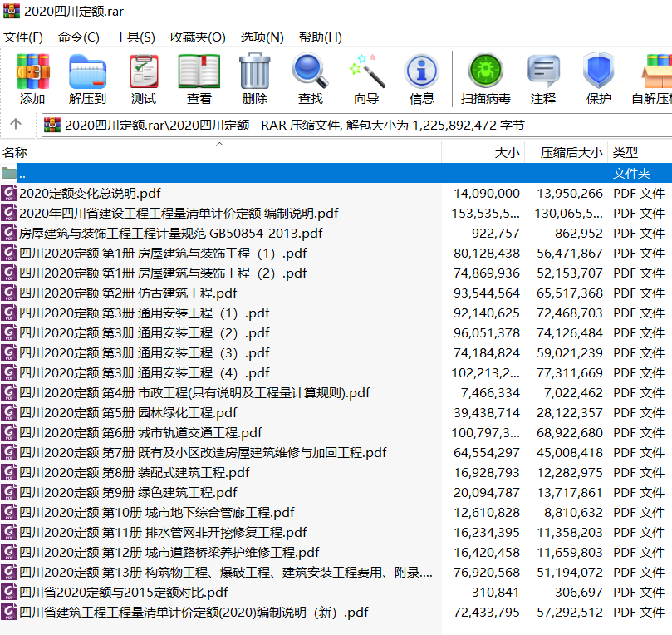Go up one level with arrow button

pyautogui.click(x=16, y=124)
